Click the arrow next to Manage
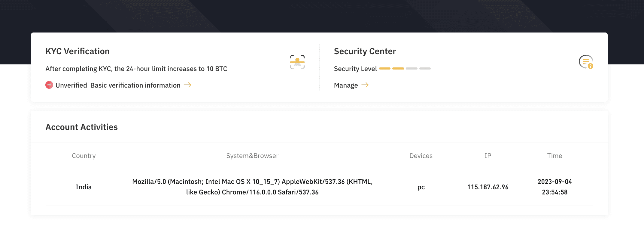Screen dimensions: 644x248 tap(365, 85)
